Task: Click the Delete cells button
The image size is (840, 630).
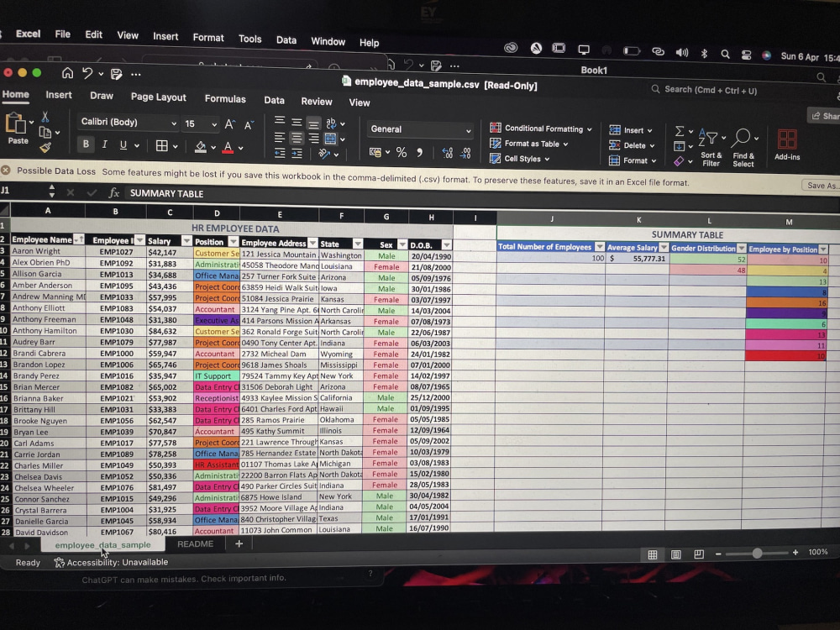Action: [x=632, y=145]
